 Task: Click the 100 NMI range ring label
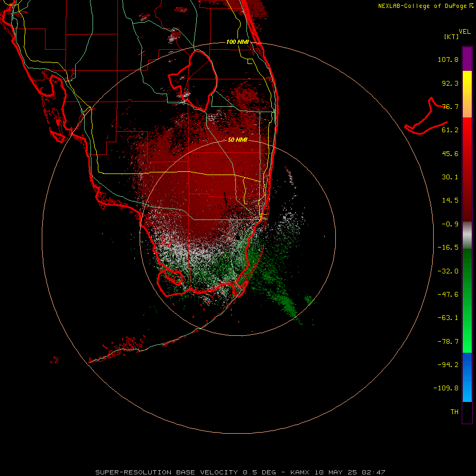tap(237, 42)
